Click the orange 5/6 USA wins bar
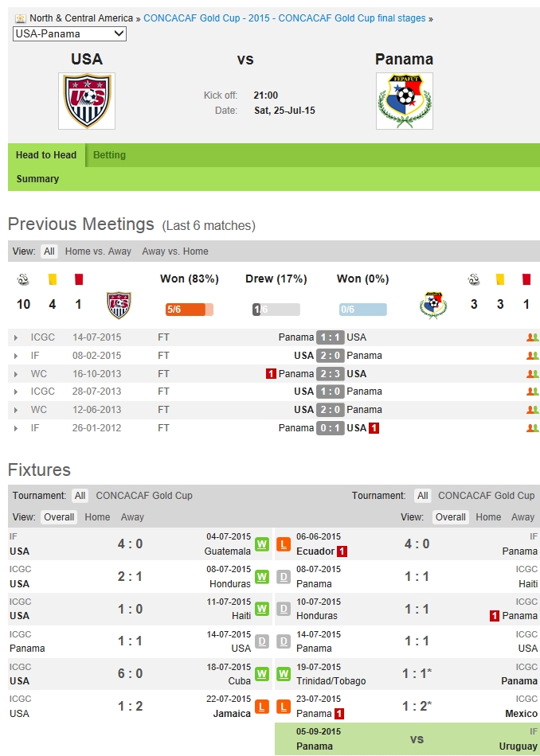 point(189,310)
